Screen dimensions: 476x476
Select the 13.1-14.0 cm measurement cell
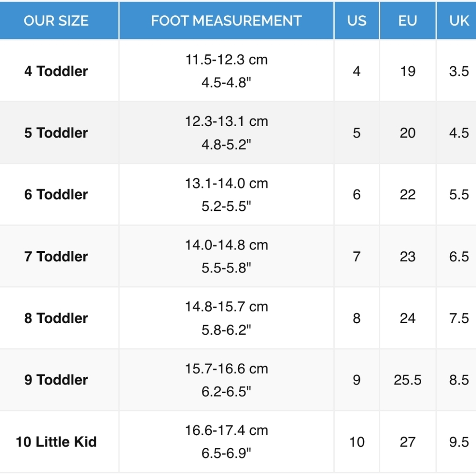(227, 194)
